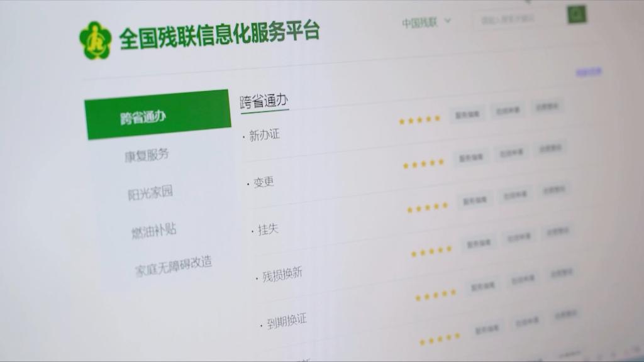The width and height of the screenshot is (644, 362).
Task: Open the 挂失 service item
Action: 268,229
